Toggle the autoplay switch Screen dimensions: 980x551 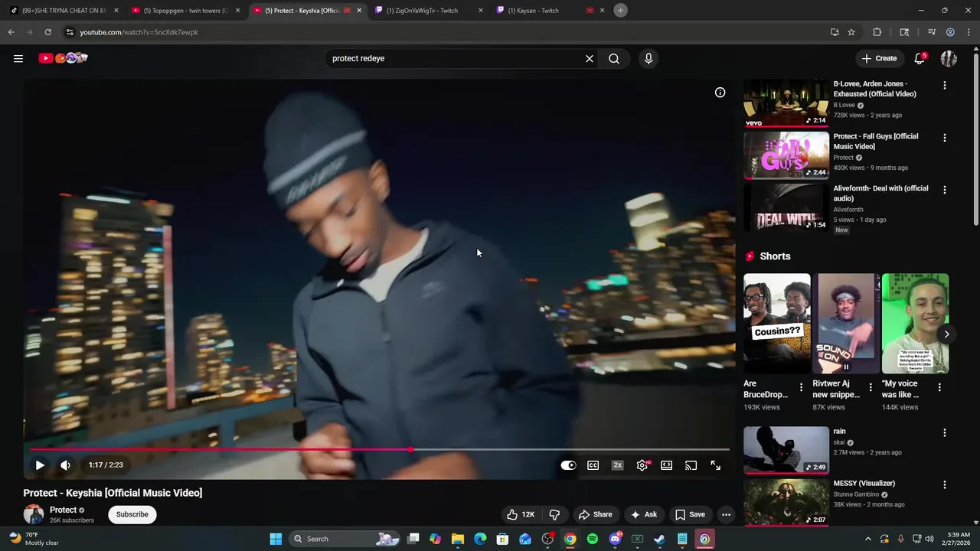click(x=568, y=465)
